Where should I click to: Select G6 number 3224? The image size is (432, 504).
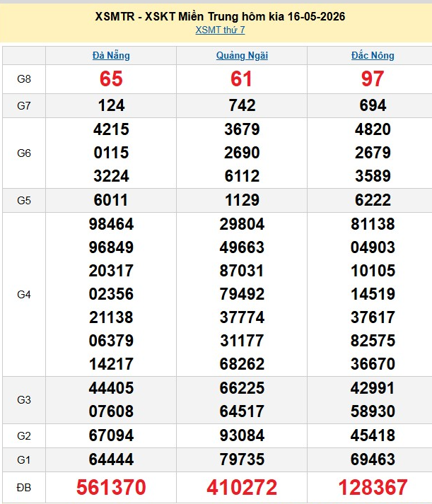111,176
